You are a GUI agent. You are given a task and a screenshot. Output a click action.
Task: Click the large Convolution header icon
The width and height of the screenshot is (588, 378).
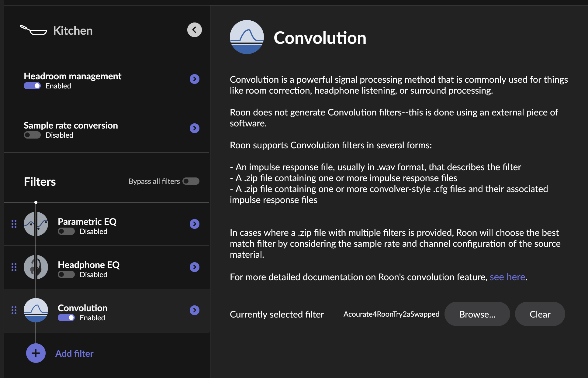[x=247, y=37]
